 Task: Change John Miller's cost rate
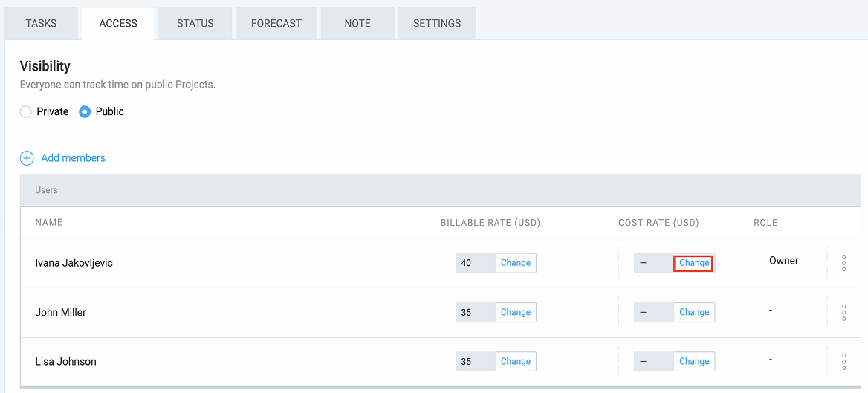click(x=694, y=313)
